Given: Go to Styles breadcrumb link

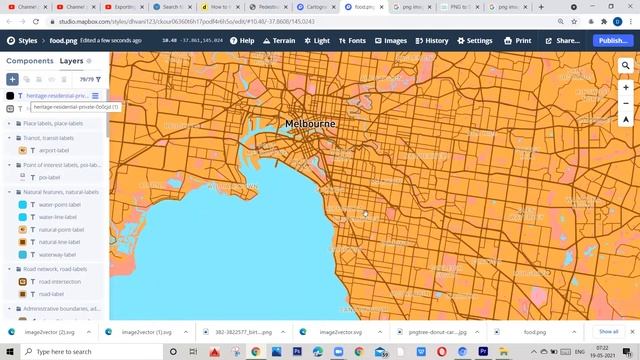Looking at the screenshot, I should click(x=27, y=40).
